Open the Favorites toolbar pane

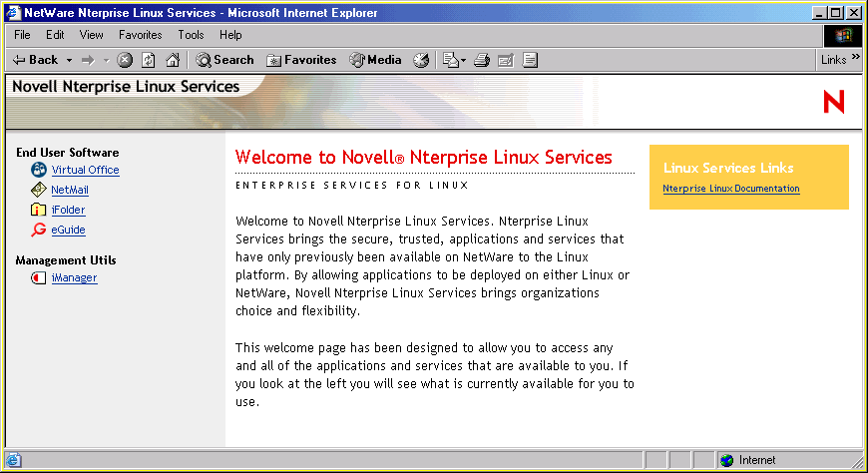[x=301, y=60]
